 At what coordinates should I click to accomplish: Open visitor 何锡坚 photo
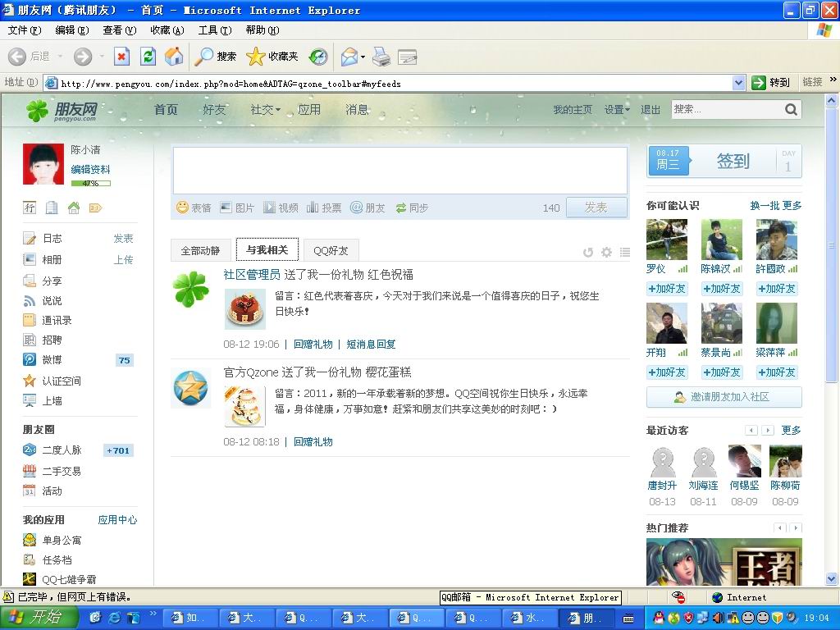pos(744,461)
